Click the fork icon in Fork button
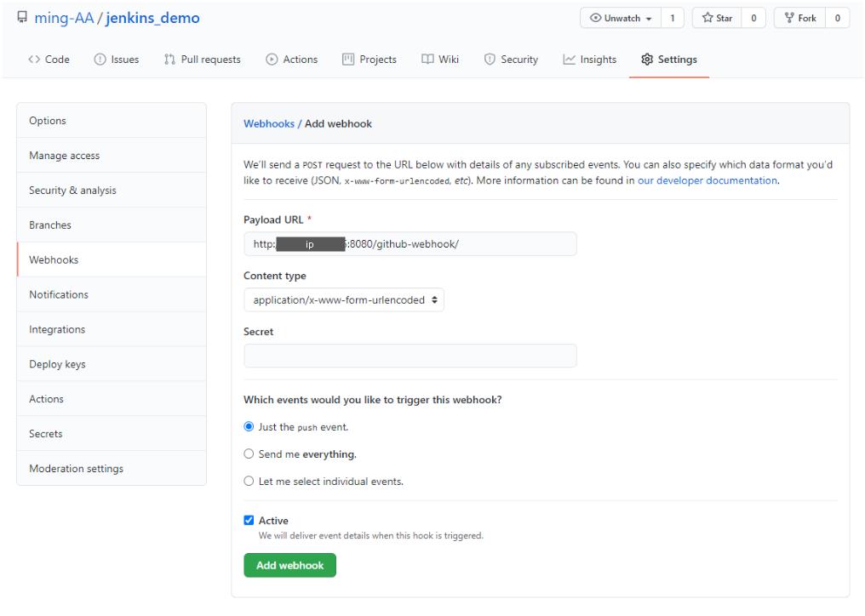Image resolution: width=865 pixels, height=616 pixels. click(789, 18)
